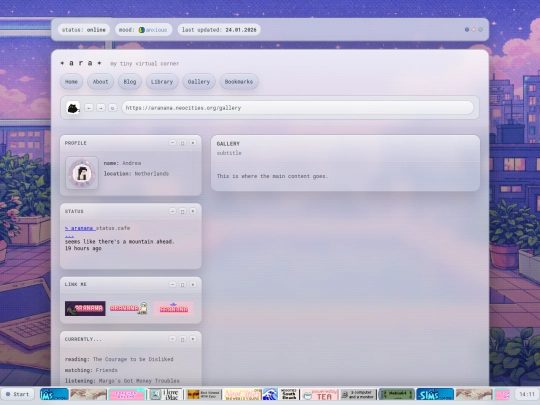Click the profile avatar picture

click(x=82, y=173)
